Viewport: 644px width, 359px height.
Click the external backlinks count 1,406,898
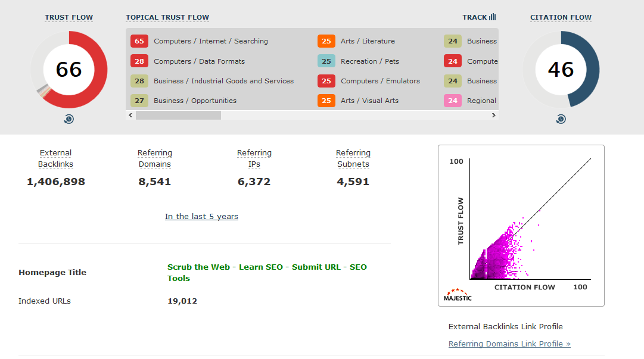click(x=56, y=182)
